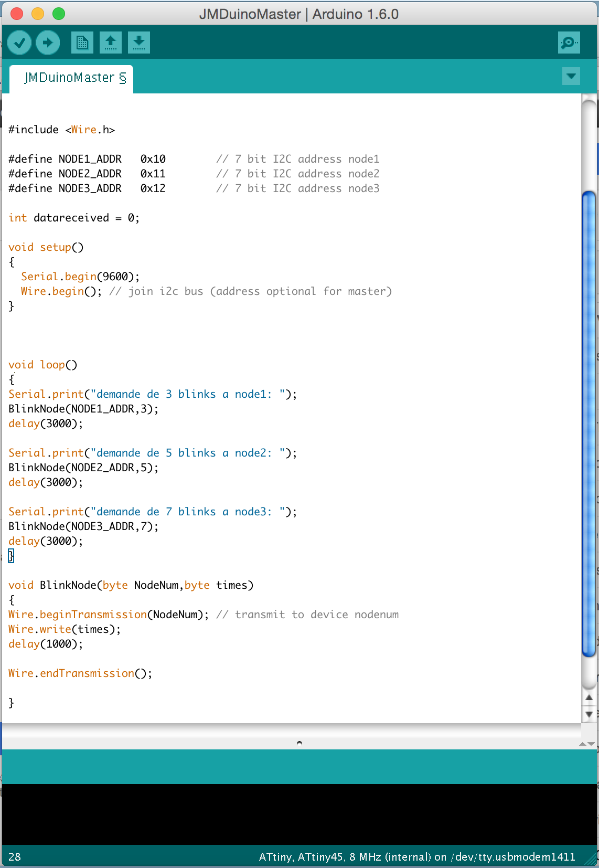Click the 'delay(1000);' line
Viewport: 599px width, 868px height.
point(46,644)
